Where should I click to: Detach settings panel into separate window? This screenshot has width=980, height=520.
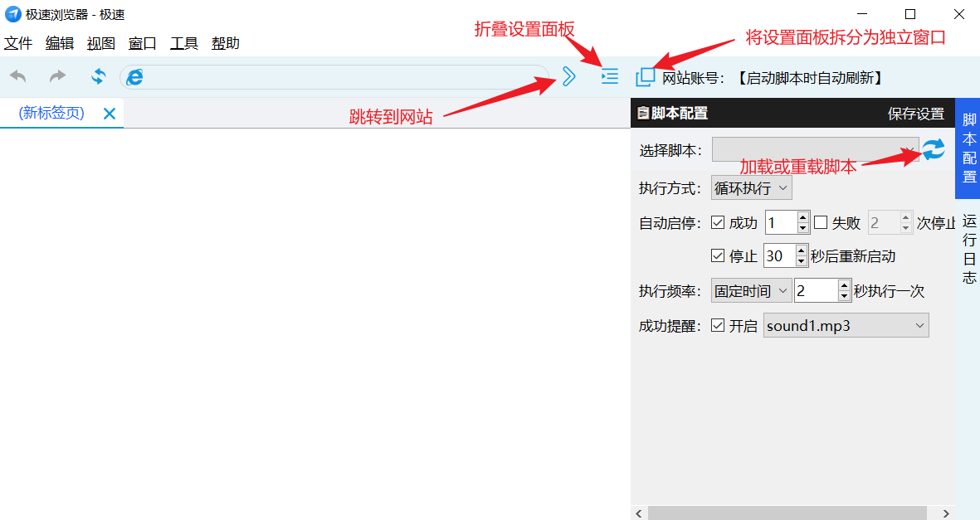645,77
